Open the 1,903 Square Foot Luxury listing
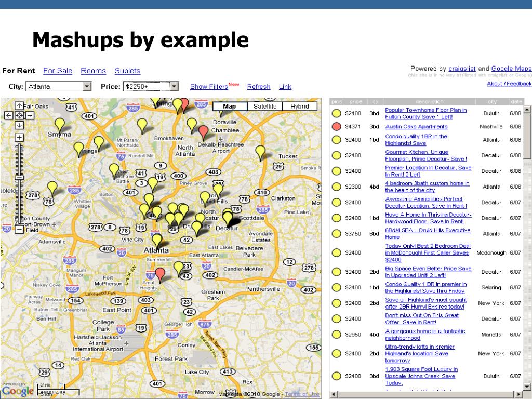Viewport: 532px width, 399px height. pos(421,376)
